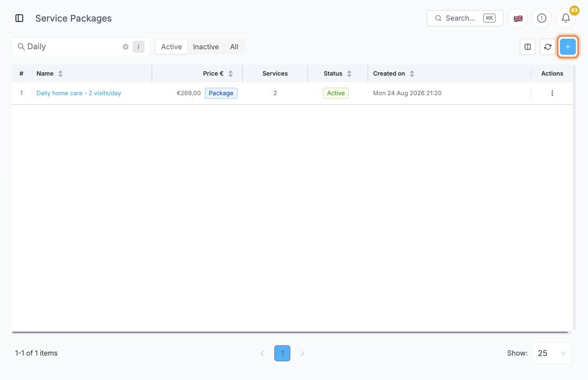Refresh the service packages list
Viewport: 588px width, 380px height.
coord(548,47)
